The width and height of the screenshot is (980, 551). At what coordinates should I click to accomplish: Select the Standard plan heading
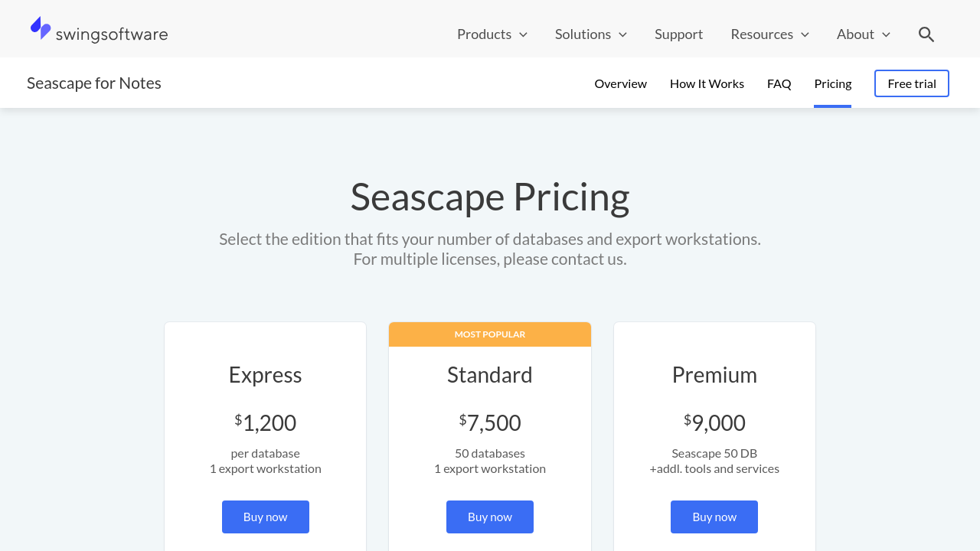click(489, 375)
